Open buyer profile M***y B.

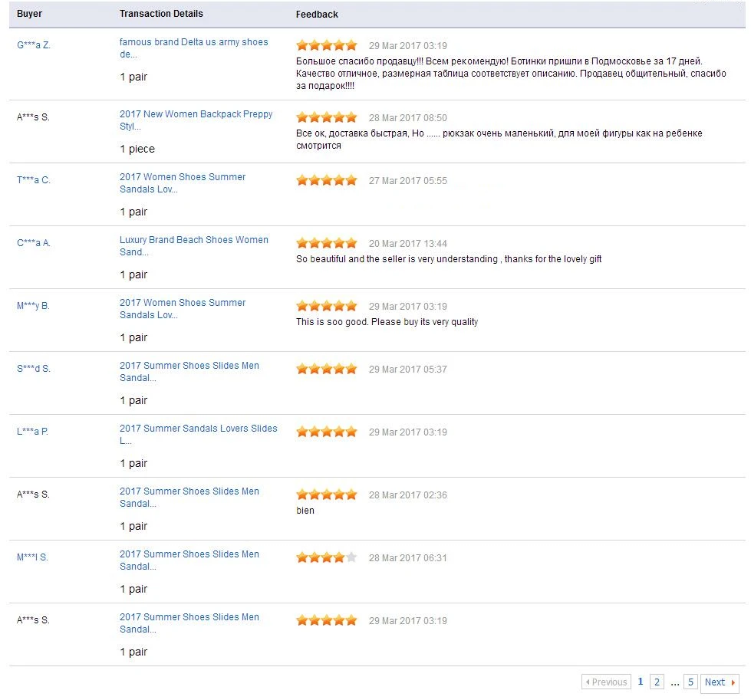tap(33, 305)
